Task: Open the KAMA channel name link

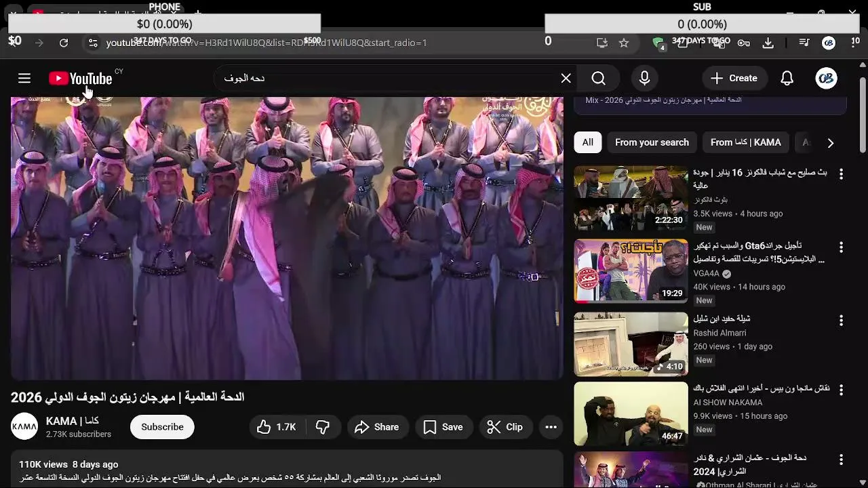Action: pyautogui.click(x=73, y=421)
